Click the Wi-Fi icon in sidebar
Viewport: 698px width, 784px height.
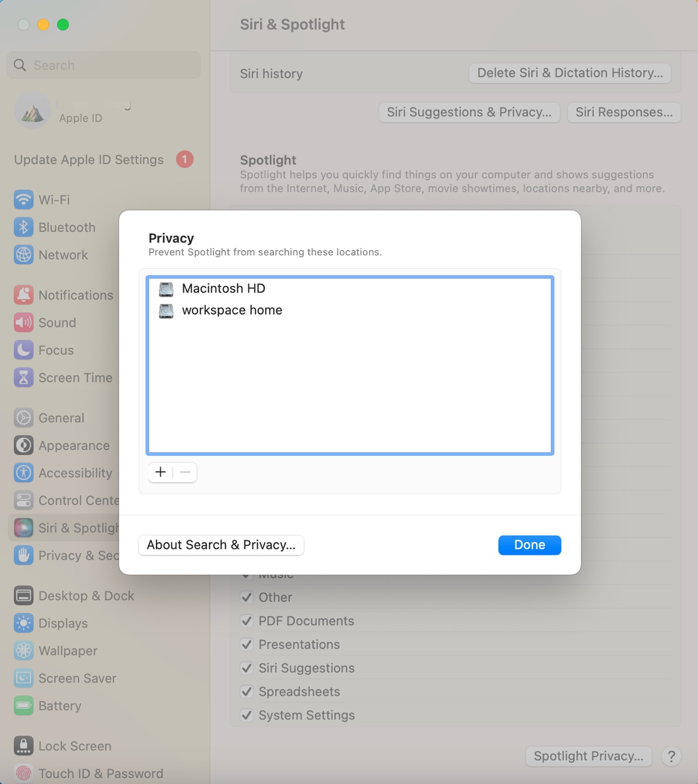(23, 199)
